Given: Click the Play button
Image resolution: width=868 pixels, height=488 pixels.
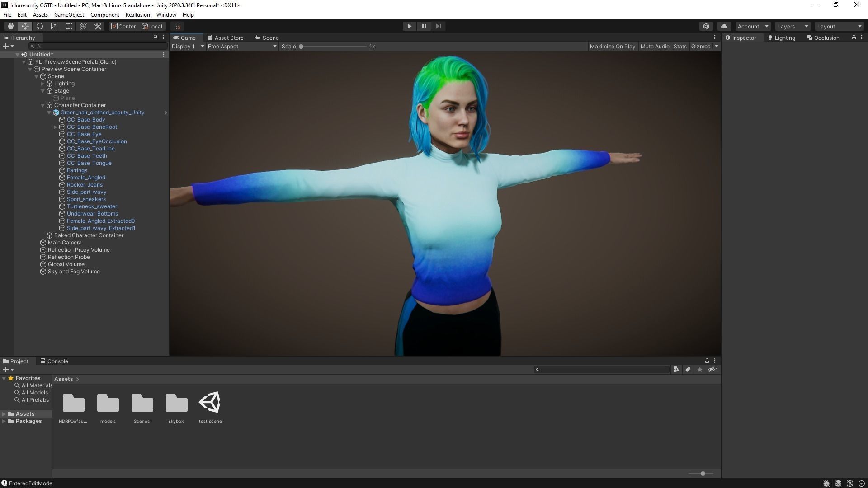Looking at the screenshot, I should coord(409,26).
